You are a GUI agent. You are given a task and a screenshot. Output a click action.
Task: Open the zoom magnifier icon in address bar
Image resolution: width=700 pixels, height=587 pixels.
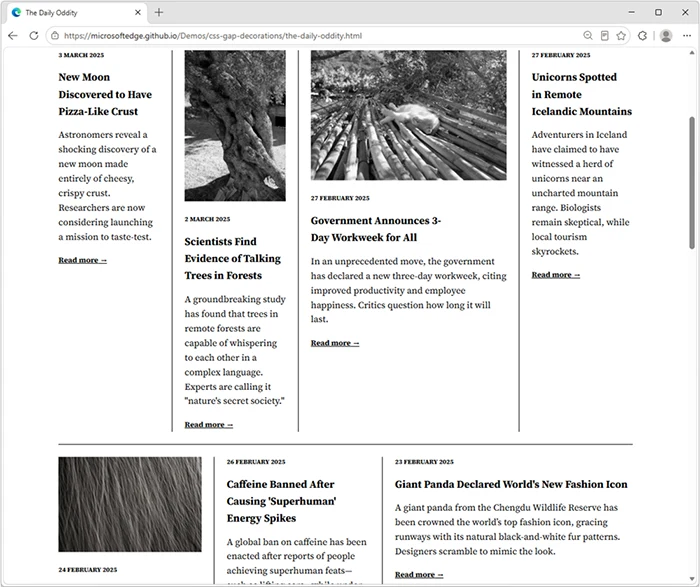click(588, 36)
